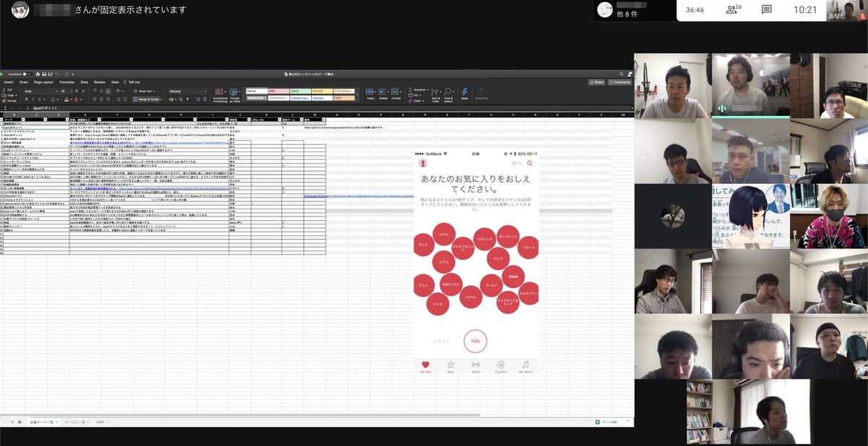Toggle Wrap Text
Viewport: 868px width, 446px height.
(145, 91)
